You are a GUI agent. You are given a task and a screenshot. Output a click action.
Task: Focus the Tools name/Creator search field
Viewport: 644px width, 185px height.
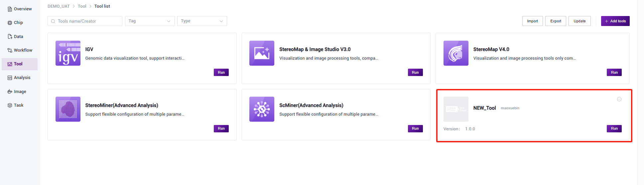point(85,21)
